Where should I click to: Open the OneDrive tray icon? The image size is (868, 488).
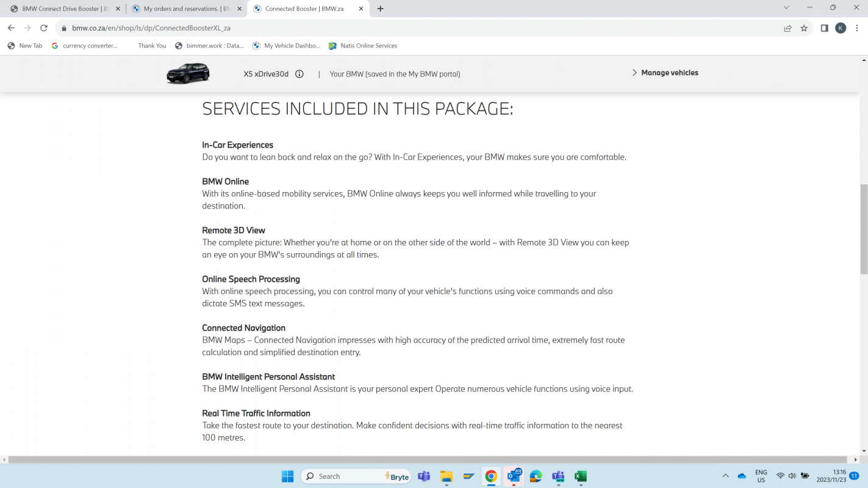742,476
